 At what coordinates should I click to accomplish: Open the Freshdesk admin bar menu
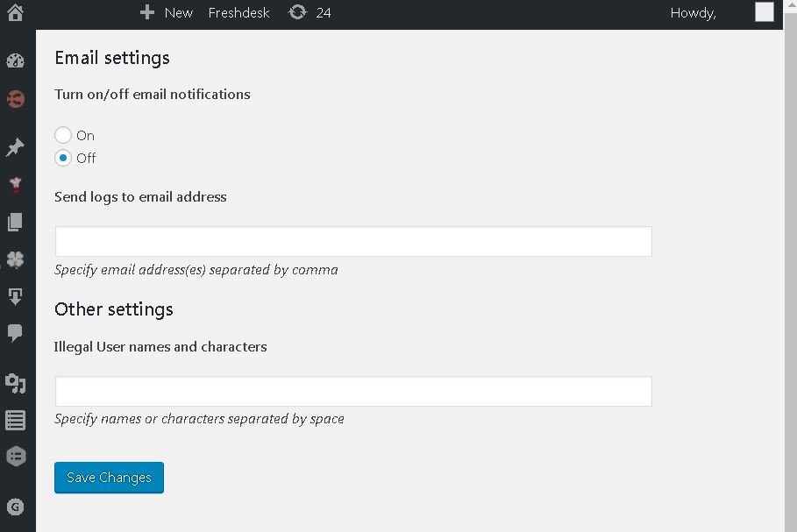[238, 12]
